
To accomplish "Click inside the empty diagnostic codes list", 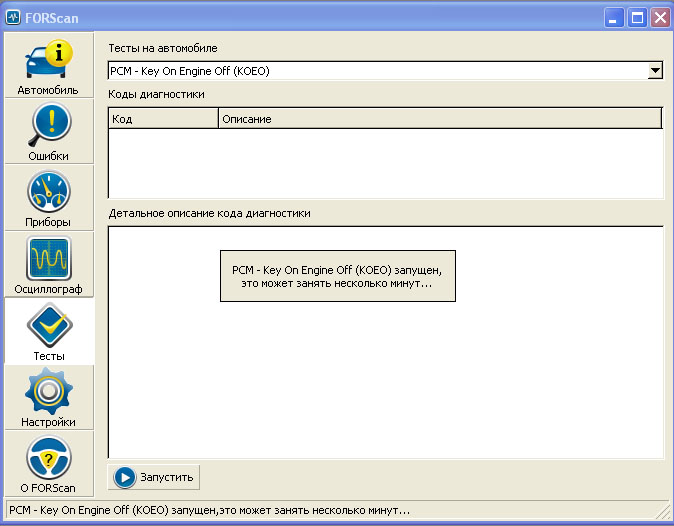I will [x=385, y=164].
